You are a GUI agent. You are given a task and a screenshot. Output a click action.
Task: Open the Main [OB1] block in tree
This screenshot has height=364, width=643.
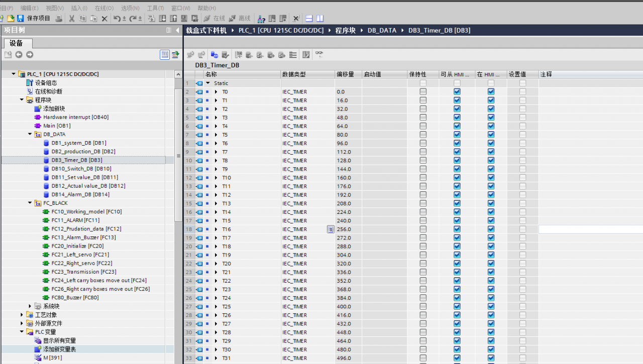point(56,126)
